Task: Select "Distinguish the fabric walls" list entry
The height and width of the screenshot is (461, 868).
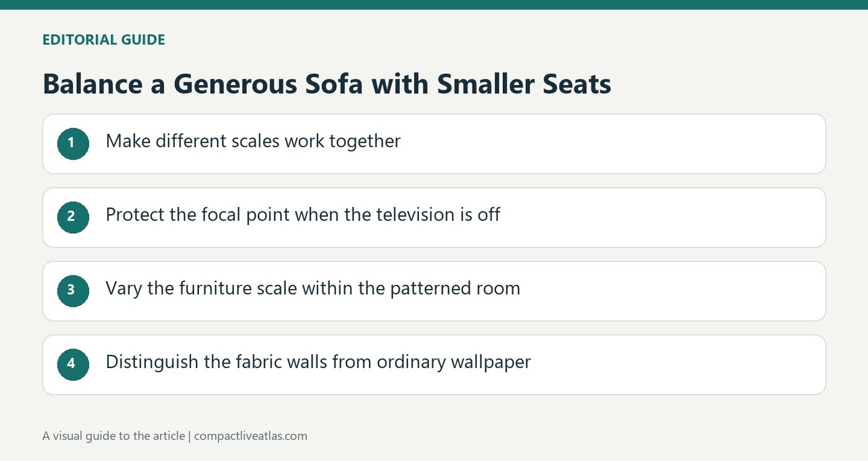Action: (x=434, y=364)
